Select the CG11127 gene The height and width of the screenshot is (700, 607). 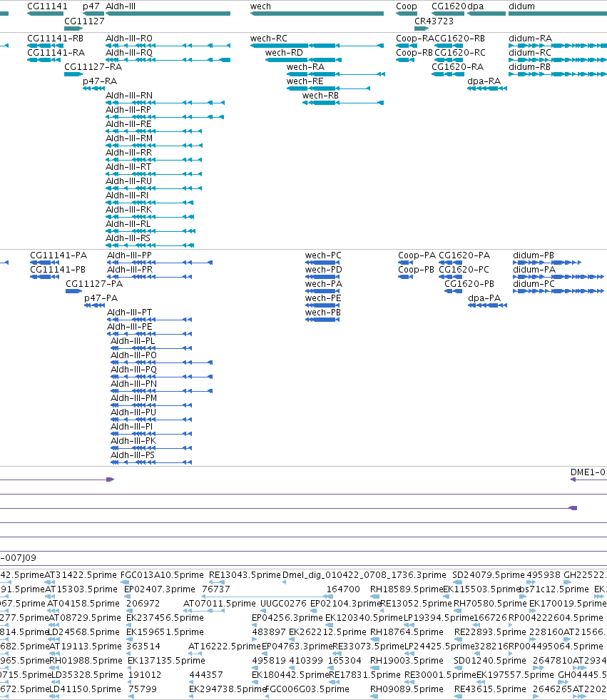pyautogui.click(x=73, y=28)
